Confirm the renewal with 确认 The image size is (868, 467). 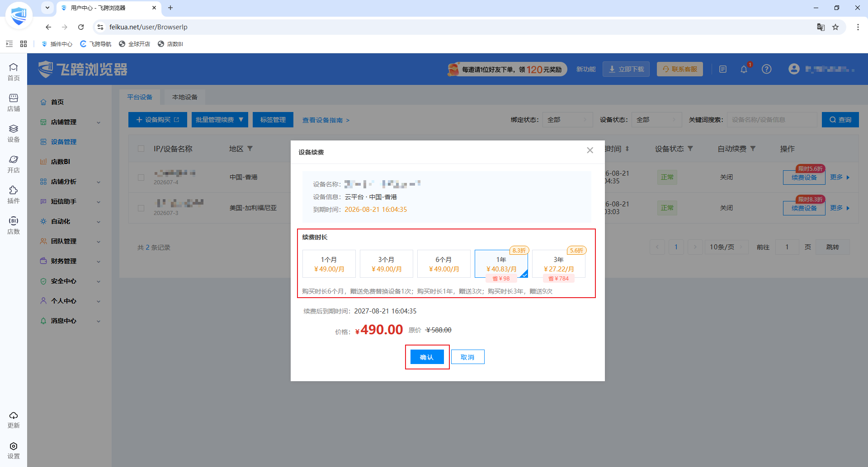[x=427, y=357]
